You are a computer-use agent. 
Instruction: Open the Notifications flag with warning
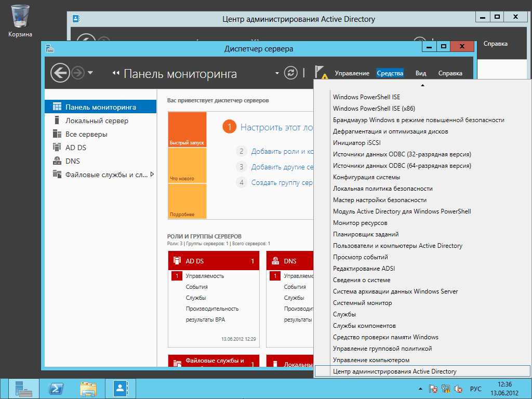321,72
